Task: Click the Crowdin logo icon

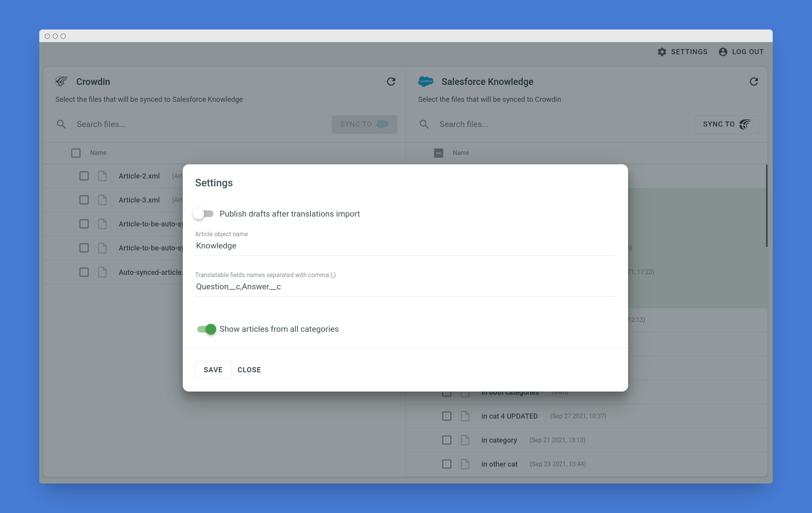Action: [x=62, y=82]
